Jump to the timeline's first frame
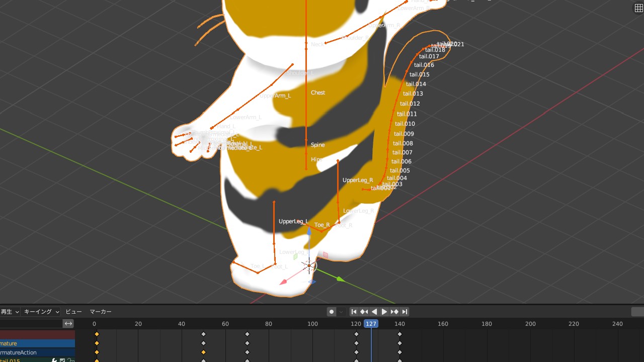 click(354, 312)
